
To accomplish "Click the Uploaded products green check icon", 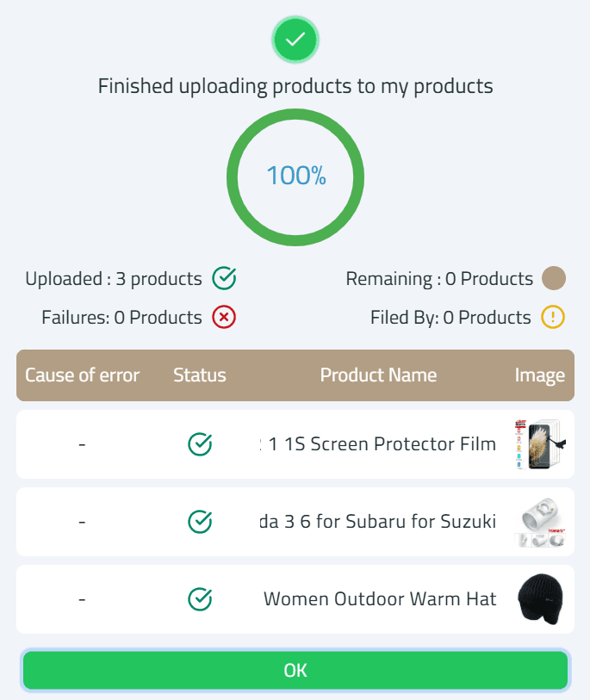I will click(x=224, y=278).
